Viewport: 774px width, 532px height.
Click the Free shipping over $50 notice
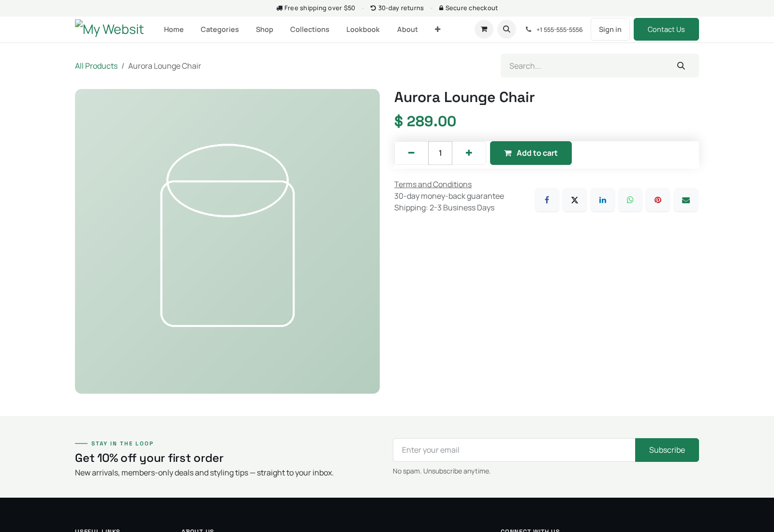(315, 8)
